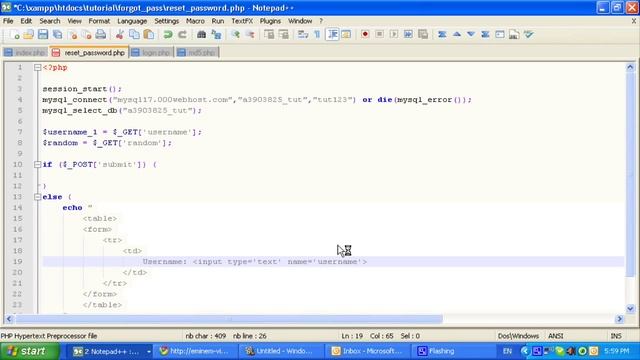
Task: Open the File menu
Action: [8, 21]
